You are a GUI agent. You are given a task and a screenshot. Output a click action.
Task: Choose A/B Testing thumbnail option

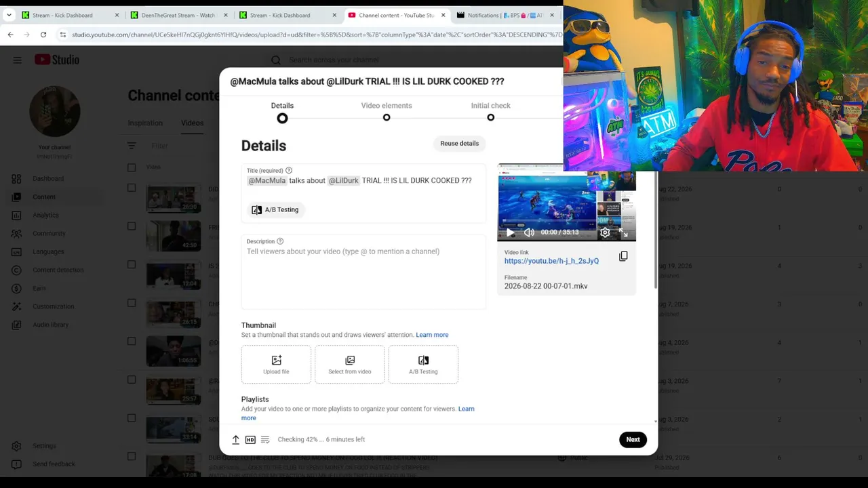pos(423,365)
